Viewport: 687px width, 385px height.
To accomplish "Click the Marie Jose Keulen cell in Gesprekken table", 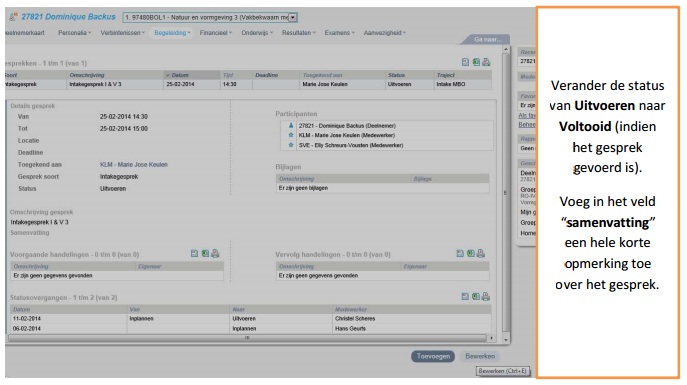I will point(342,84).
